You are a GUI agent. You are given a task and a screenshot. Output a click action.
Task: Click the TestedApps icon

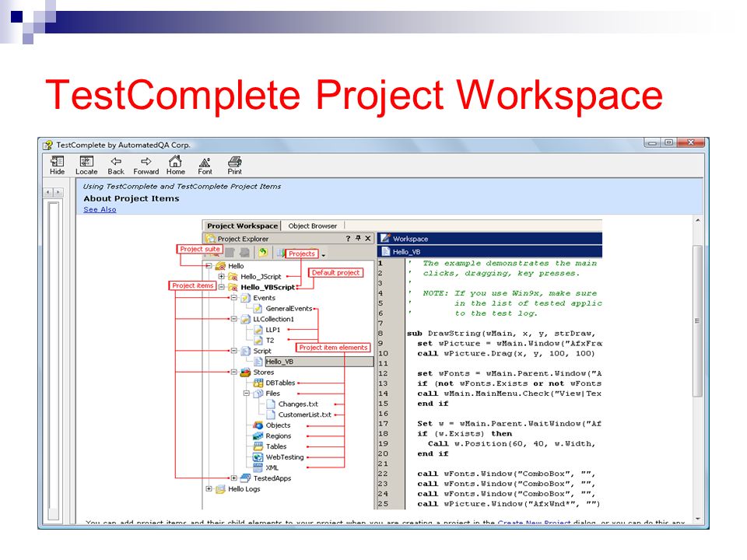tap(245, 478)
